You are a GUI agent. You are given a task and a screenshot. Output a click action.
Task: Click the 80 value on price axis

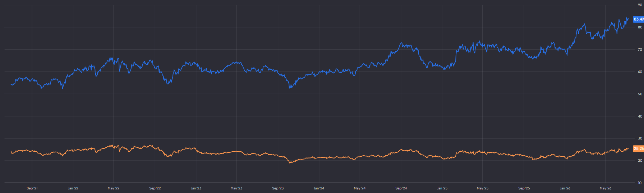(x=640, y=27)
